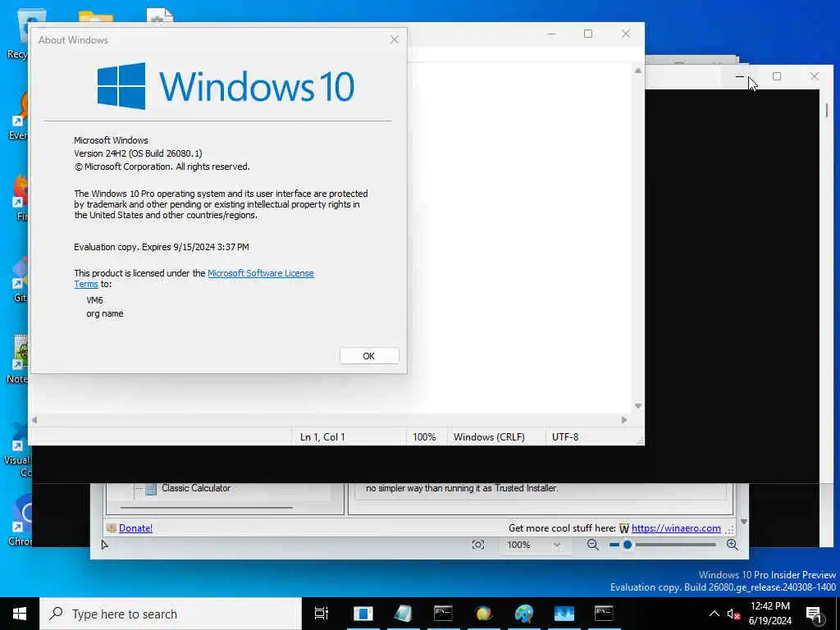The width and height of the screenshot is (840, 630).
Task: Minimize the console window under the cursor
Action: coord(740,76)
